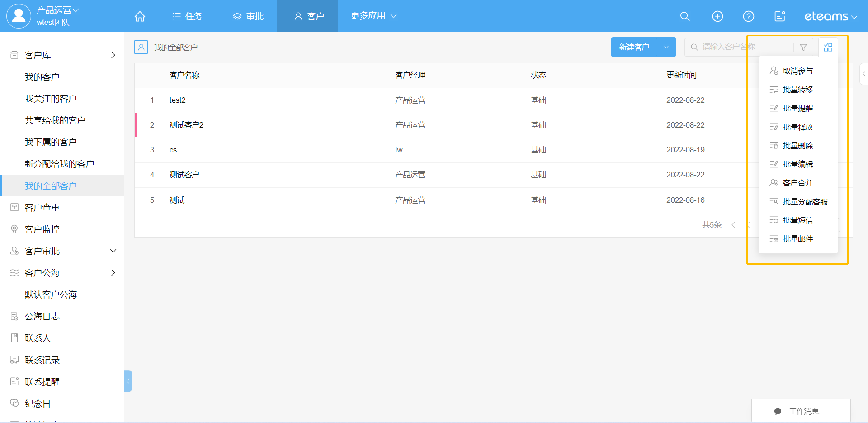Collapse the 客户审批 section
This screenshot has height=423, width=868.
113,251
